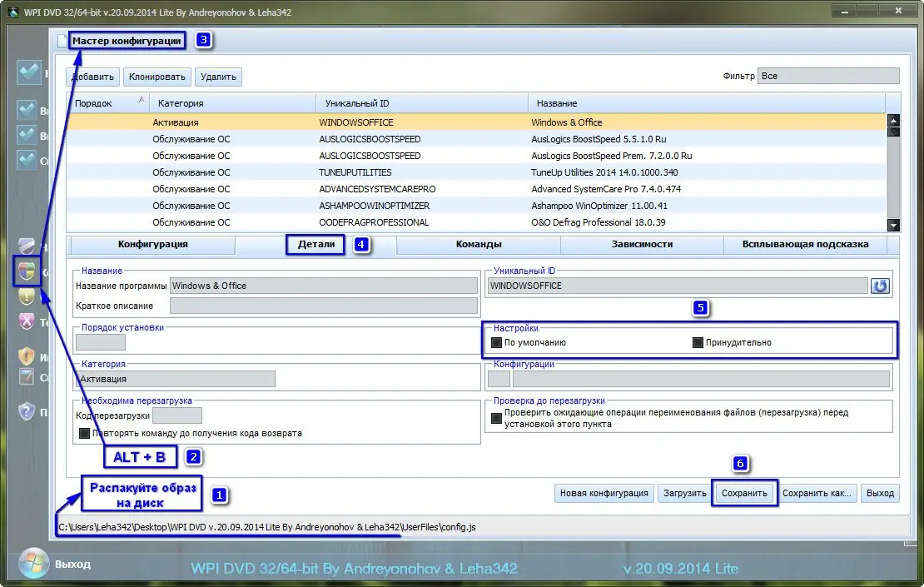Click into the Уникальный ID field
Screen dimensions: 924x587
tap(678, 286)
